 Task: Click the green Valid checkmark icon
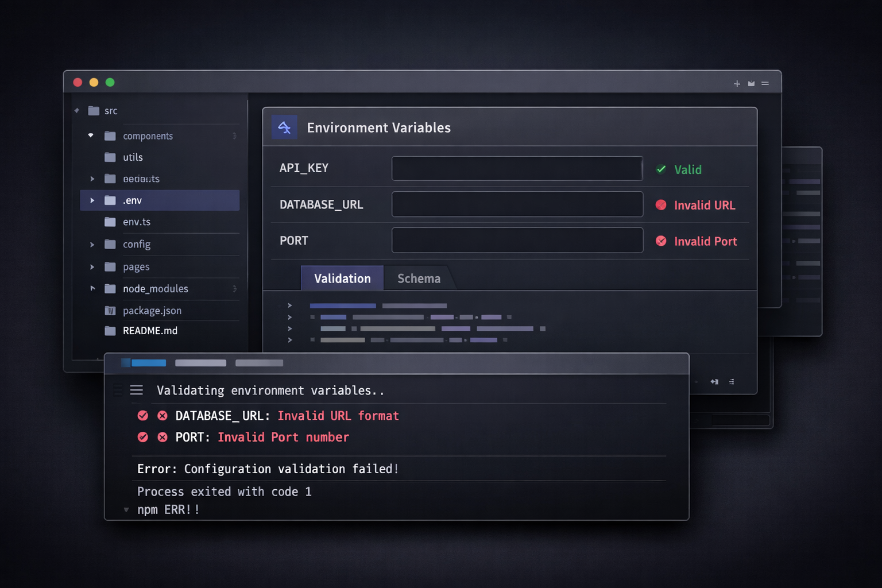pos(661,169)
